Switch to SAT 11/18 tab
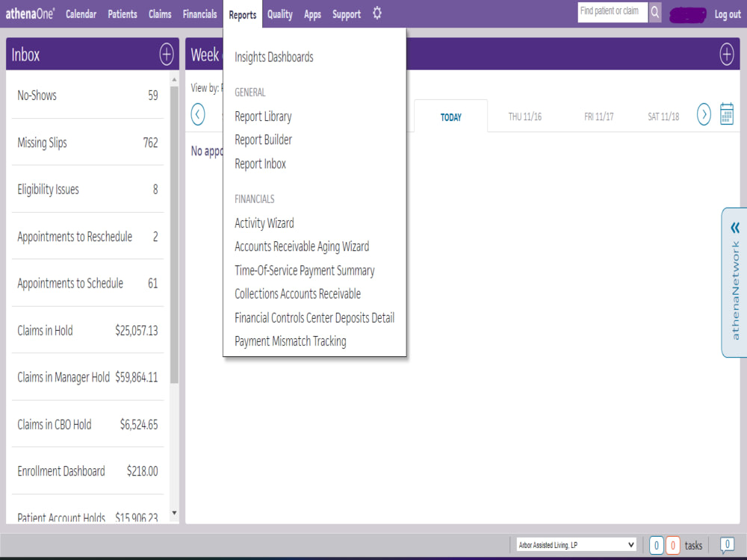The image size is (747, 560). (x=663, y=116)
